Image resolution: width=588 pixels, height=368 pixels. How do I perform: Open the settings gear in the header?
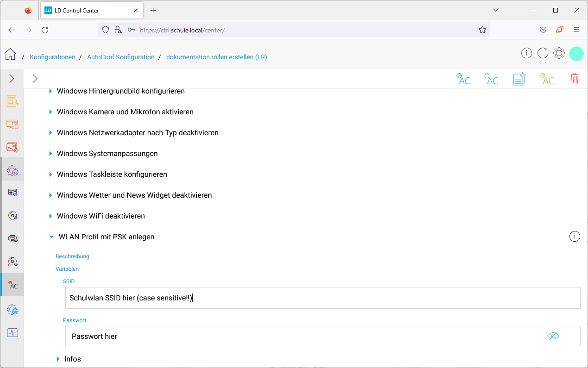pyautogui.click(x=559, y=53)
